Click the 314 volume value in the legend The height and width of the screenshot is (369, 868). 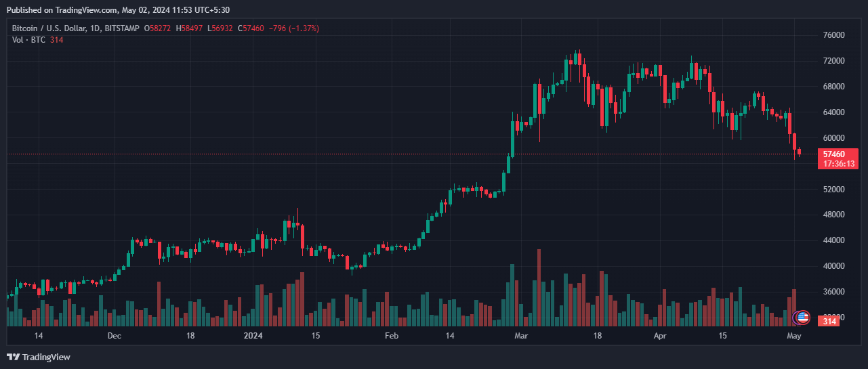pos(57,40)
